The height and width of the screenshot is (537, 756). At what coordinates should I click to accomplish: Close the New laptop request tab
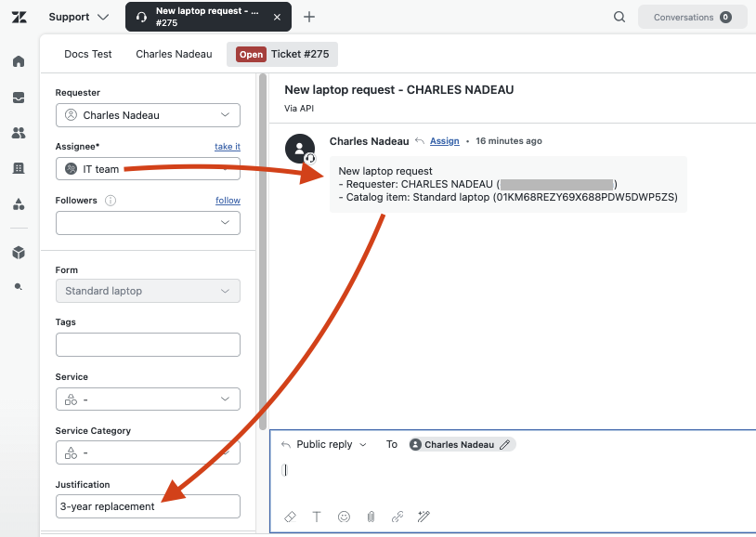tap(277, 17)
